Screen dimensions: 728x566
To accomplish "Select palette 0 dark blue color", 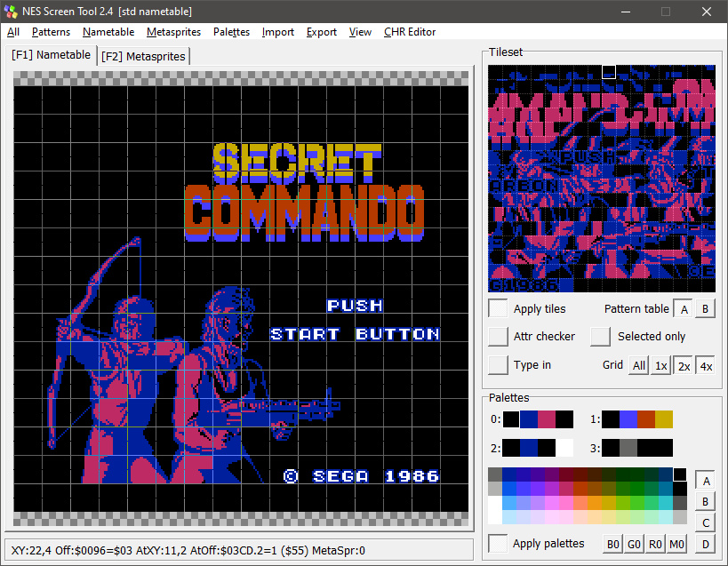I will (x=529, y=419).
